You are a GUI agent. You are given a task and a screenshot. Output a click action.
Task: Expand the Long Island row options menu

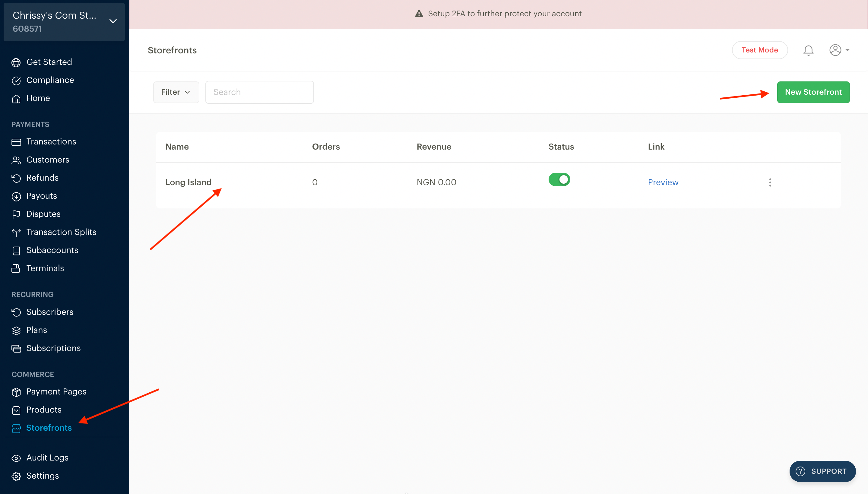click(770, 182)
